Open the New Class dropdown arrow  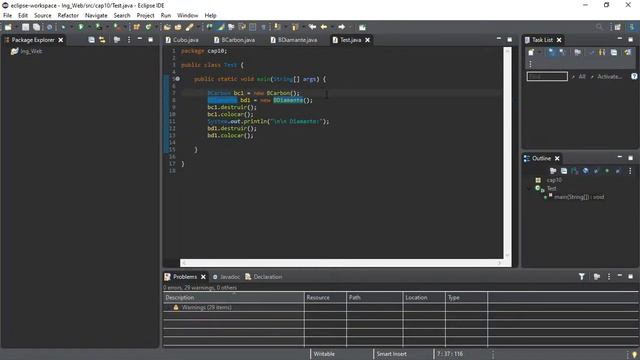coord(156,27)
